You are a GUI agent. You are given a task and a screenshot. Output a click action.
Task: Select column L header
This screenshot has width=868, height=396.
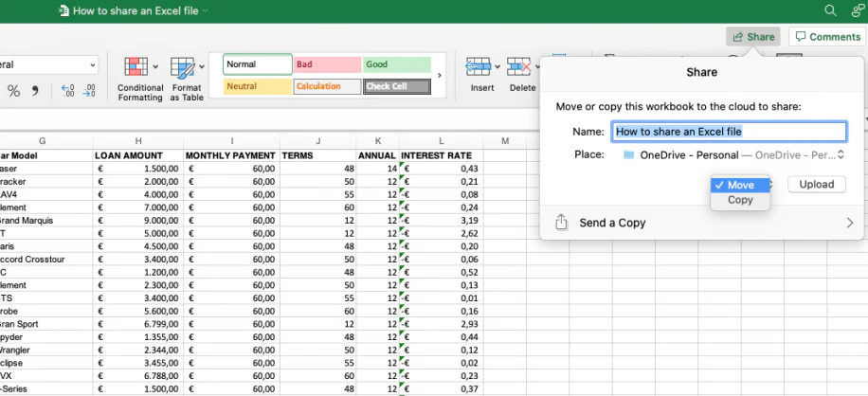pos(442,141)
